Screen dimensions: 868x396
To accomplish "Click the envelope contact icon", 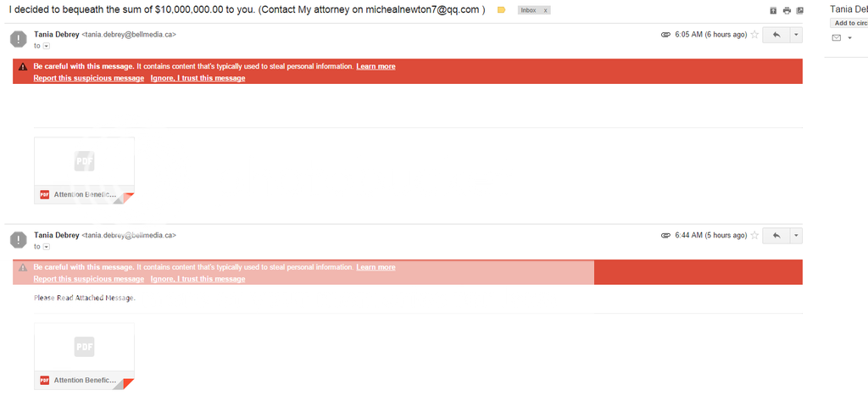I will [x=837, y=37].
